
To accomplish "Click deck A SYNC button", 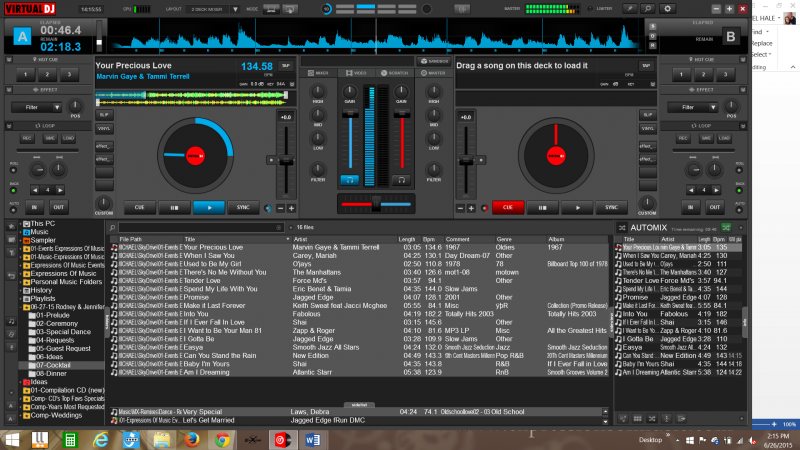I will coord(243,208).
